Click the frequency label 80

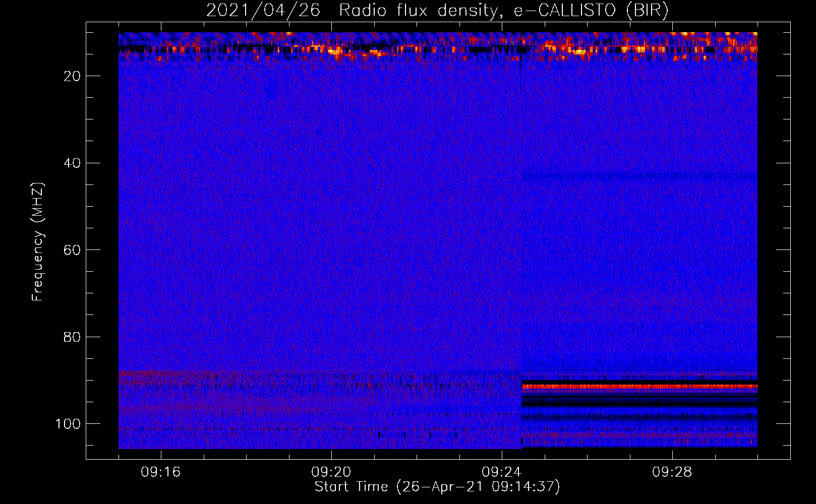click(72, 337)
